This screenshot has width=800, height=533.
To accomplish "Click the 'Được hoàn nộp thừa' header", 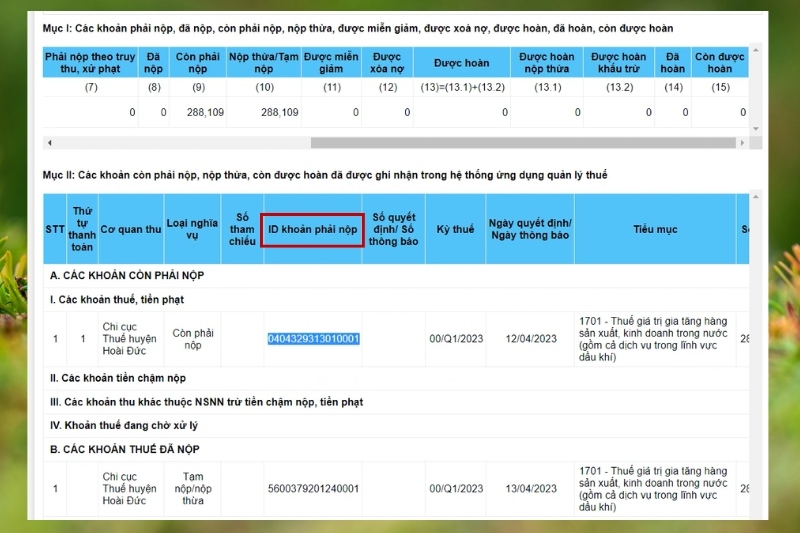I will [x=546, y=62].
